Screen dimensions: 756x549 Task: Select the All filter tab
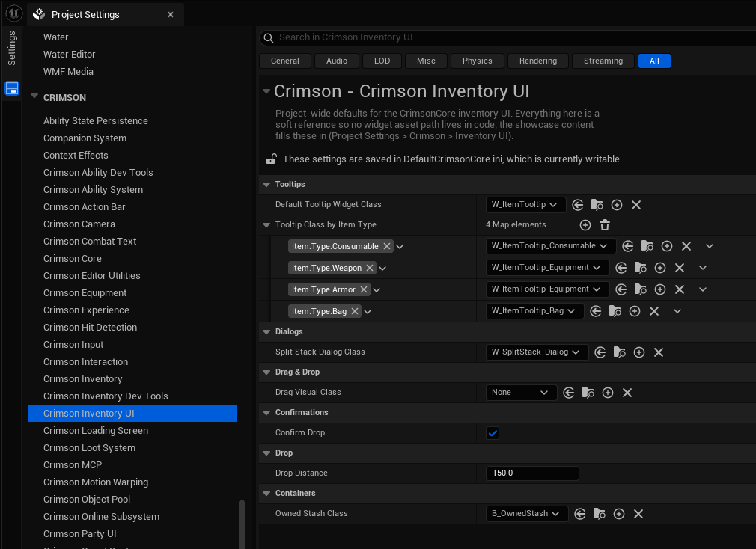coord(654,61)
